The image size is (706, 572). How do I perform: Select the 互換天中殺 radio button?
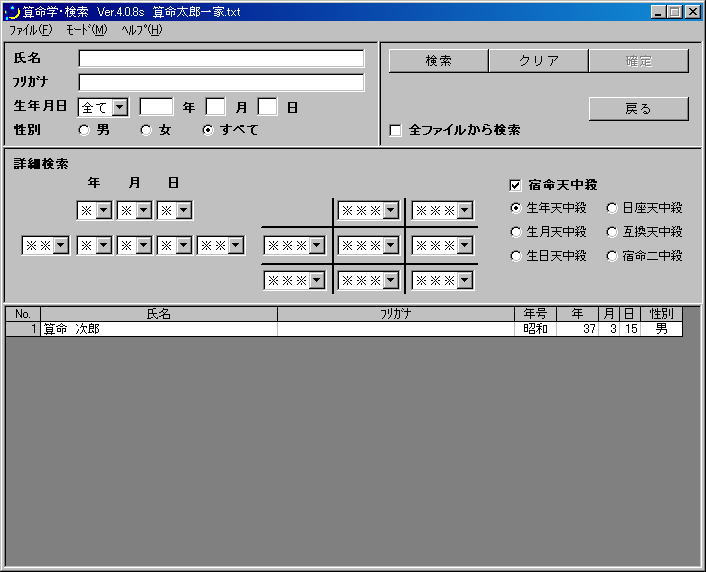[612, 232]
